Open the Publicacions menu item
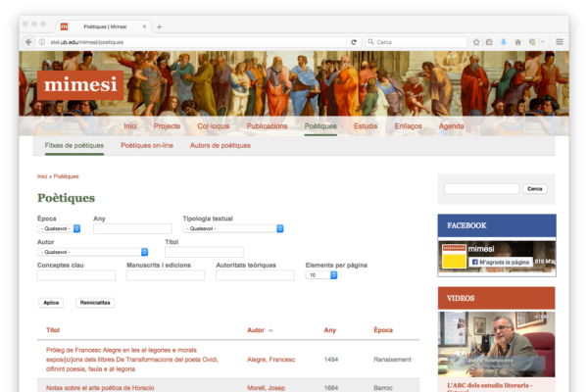The height and width of the screenshot is (392, 588). 267,126
